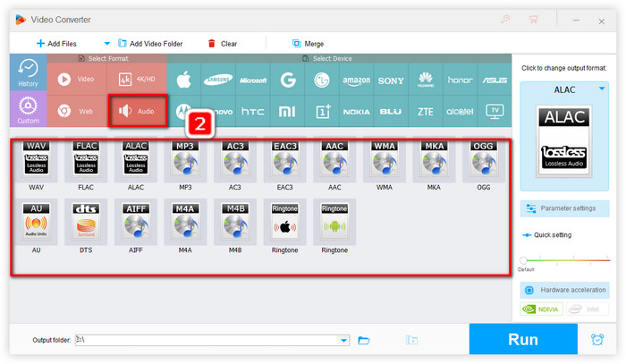Choose the AC3 audio format

tap(235, 159)
